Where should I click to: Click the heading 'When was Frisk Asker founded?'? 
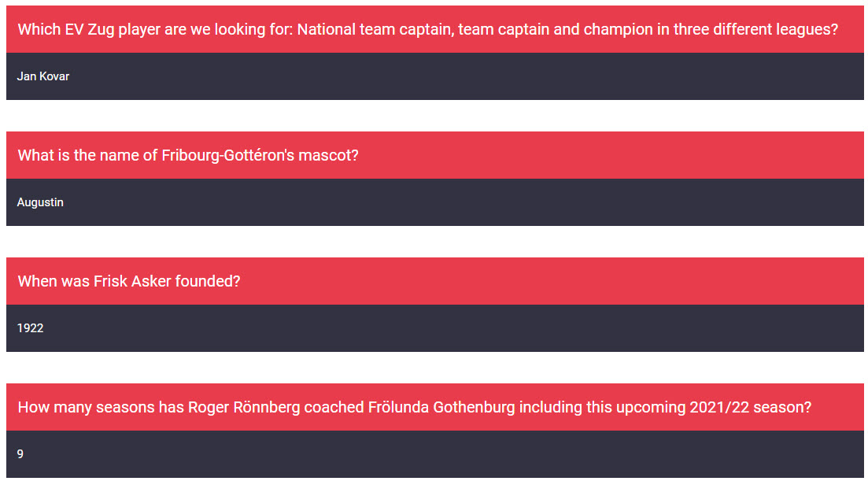coord(129,281)
